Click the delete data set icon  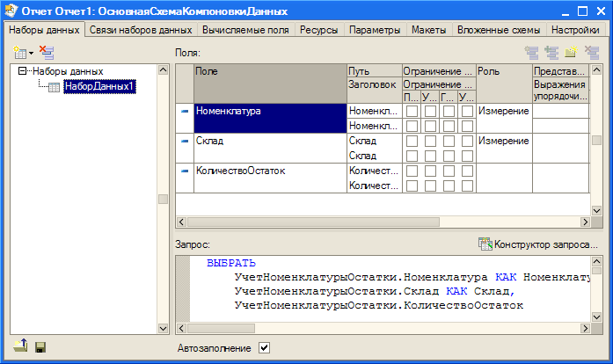tap(47, 53)
